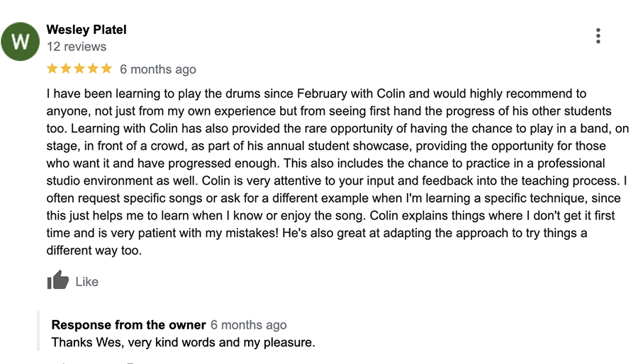Open Wesley Platel's reviewer profile name
638x364 pixels.
86,30
